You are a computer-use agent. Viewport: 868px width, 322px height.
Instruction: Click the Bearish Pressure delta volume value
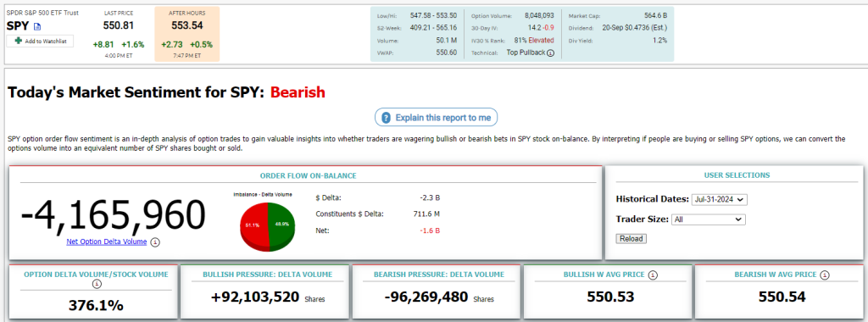(x=426, y=297)
